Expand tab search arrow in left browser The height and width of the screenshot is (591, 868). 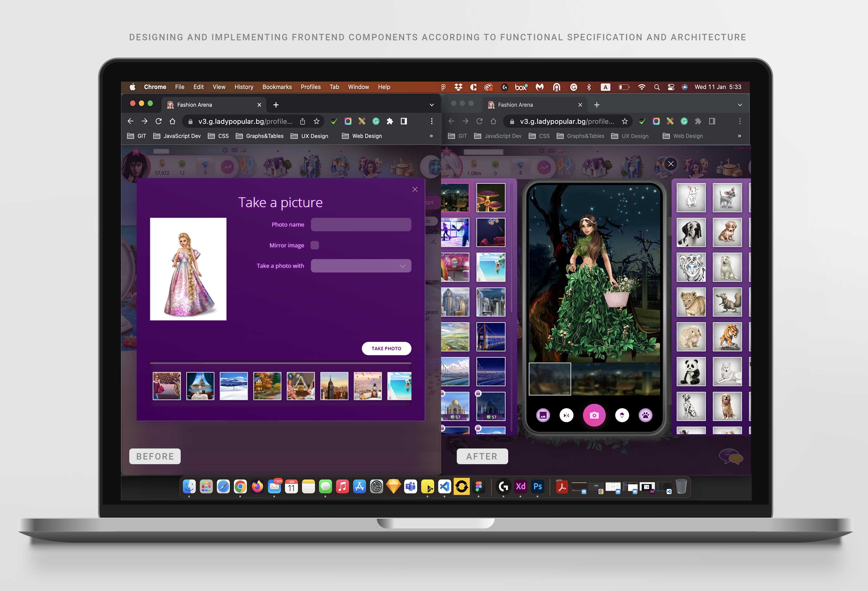tap(432, 105)
